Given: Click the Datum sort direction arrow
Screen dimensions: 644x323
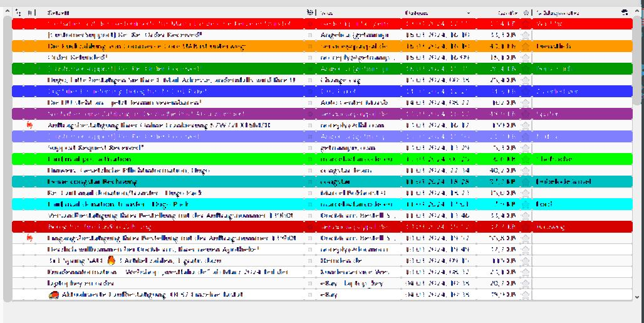Looking at the screenshot, I should tap(468, 13).
